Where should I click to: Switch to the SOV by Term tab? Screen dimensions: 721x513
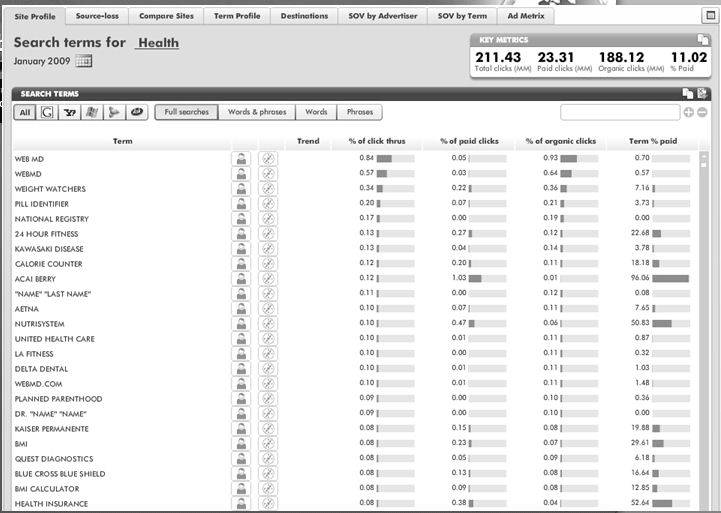(462, 16)
